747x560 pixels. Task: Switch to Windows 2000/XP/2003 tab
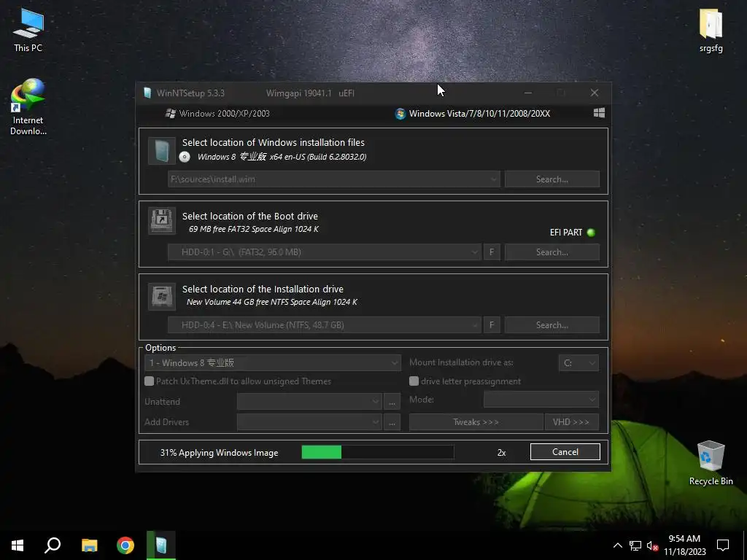pos(217,113)
